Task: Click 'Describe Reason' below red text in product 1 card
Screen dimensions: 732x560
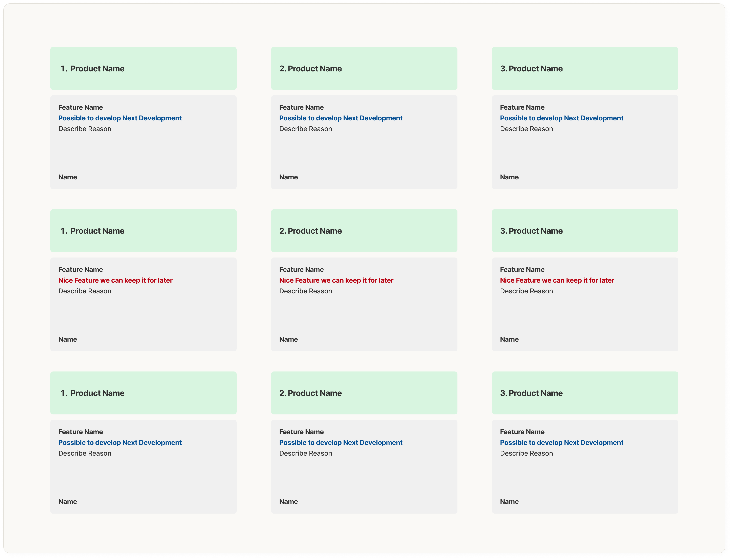Action: tap(85, 291)
